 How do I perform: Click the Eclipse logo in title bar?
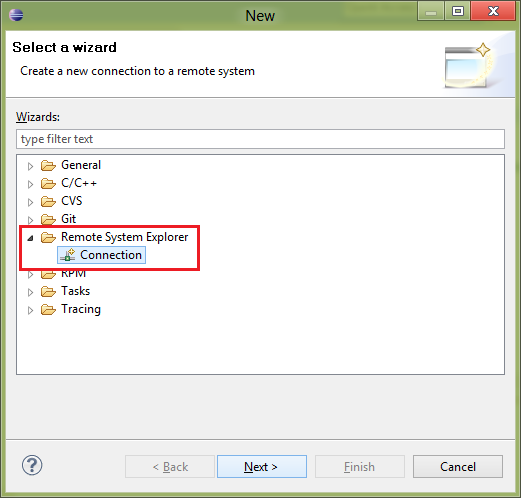pos(16,15)
